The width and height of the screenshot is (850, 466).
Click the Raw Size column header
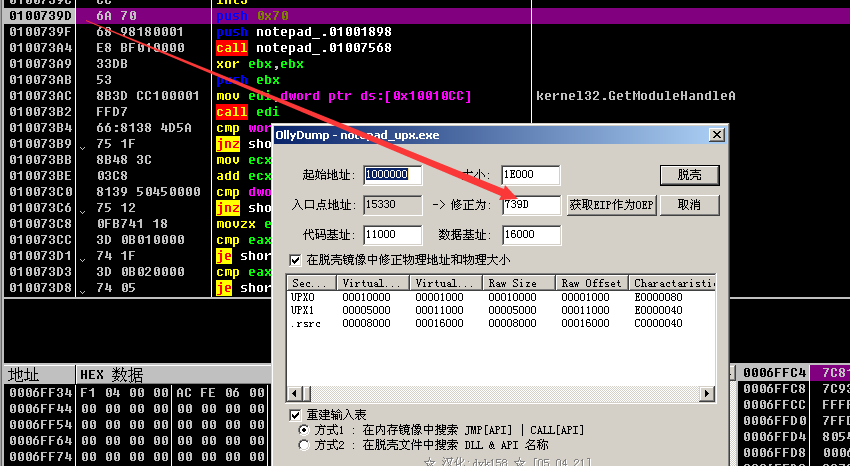(519, 283)
